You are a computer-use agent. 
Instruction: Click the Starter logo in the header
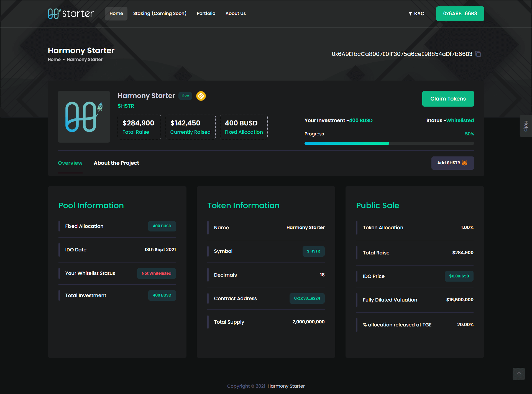[x=71, y=13]
